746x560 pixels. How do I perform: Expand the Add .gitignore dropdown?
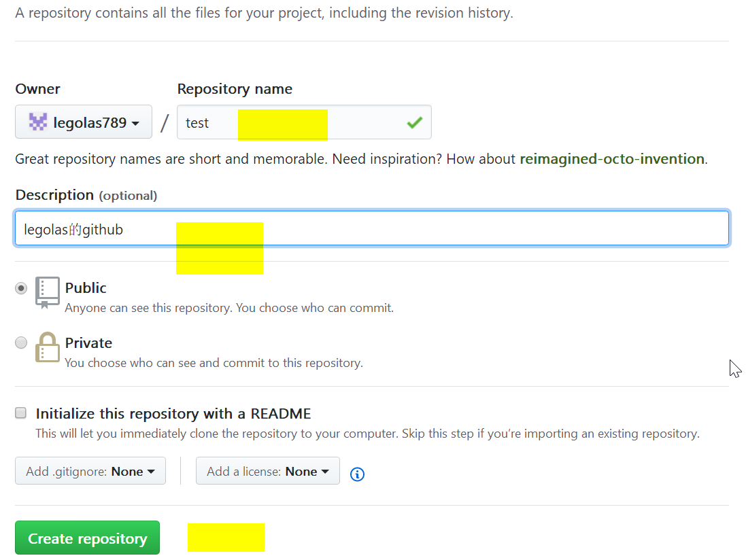pyautogui.click(x=90, y=470)
